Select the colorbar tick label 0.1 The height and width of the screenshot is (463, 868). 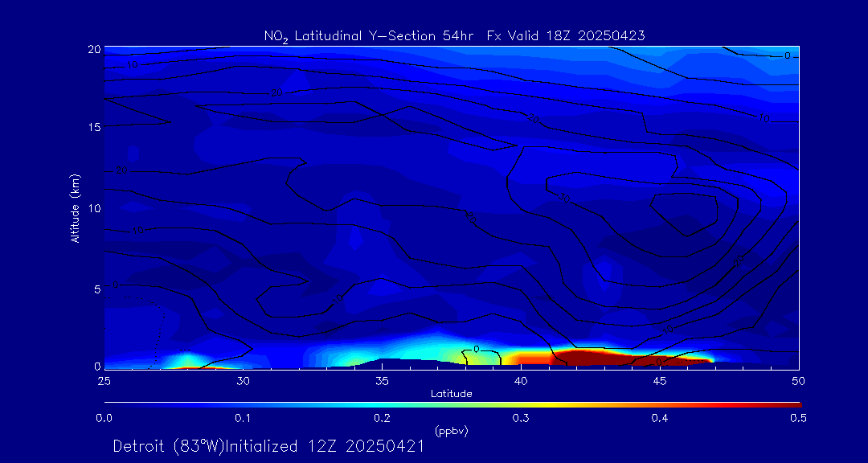tap(243, 418)
